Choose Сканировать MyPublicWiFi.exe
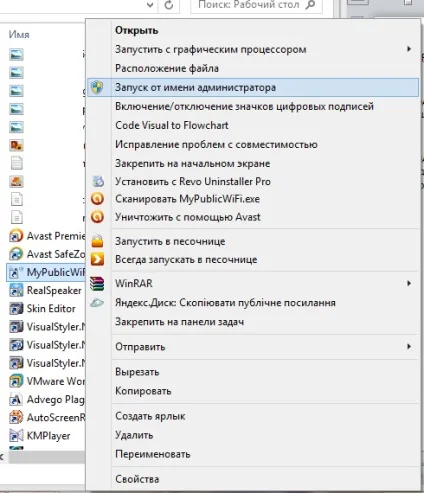424x493 pixels. click(x=253, y=199)
